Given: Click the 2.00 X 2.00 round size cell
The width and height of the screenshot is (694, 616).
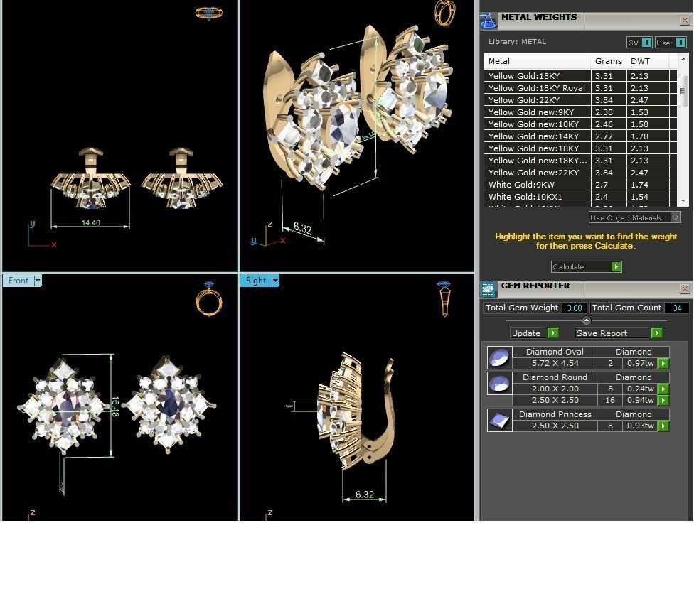Looking at the screenshot, I should point(555,389).
